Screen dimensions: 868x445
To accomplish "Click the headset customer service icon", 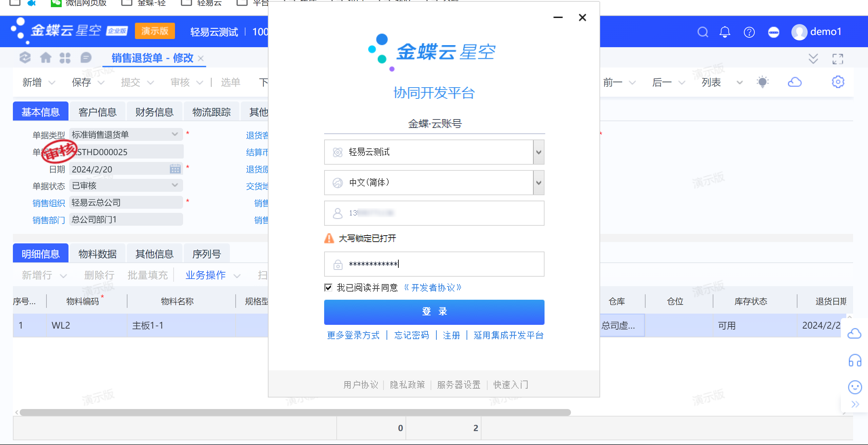I will click(x=854, y=360).
